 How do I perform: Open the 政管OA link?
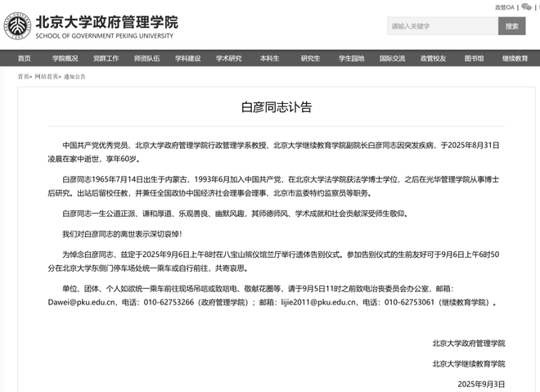504,7
